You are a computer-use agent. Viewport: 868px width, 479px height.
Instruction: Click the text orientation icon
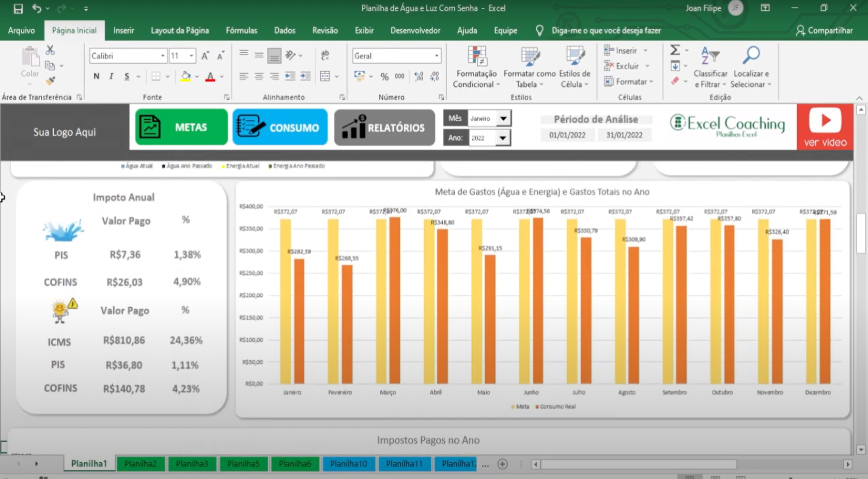click(x=291, y=55)
